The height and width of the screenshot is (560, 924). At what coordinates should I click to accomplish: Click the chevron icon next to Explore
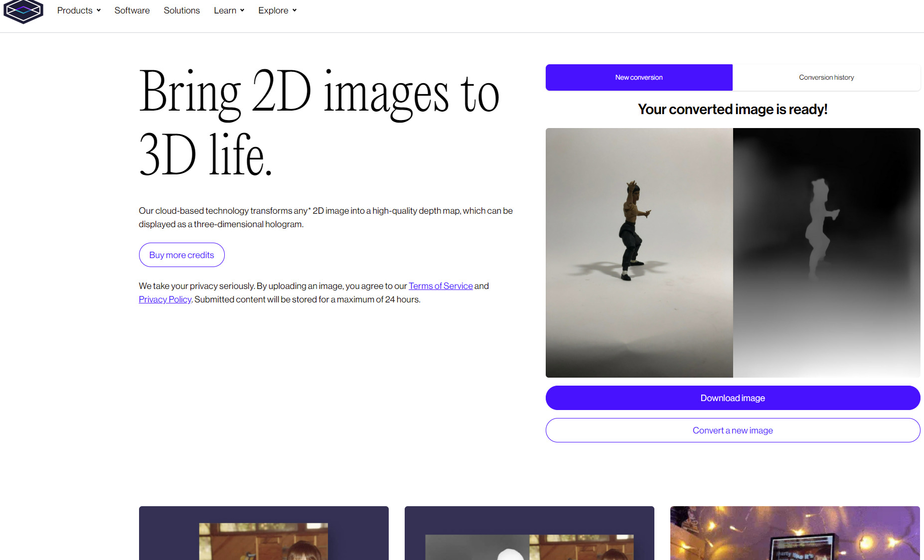(294, 10)
